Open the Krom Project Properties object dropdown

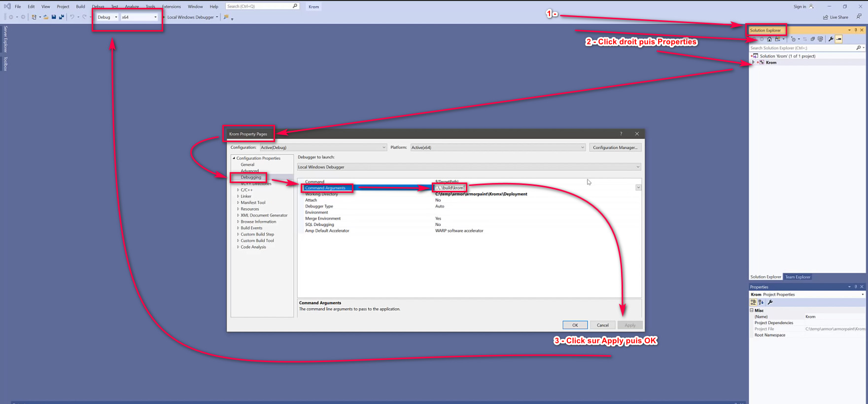[x=863, y=294]
